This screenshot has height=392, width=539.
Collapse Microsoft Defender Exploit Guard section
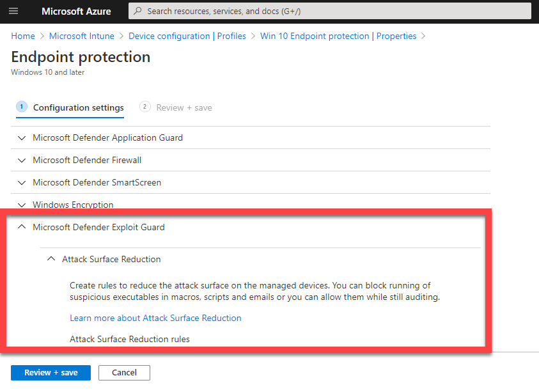coord(98,227)
